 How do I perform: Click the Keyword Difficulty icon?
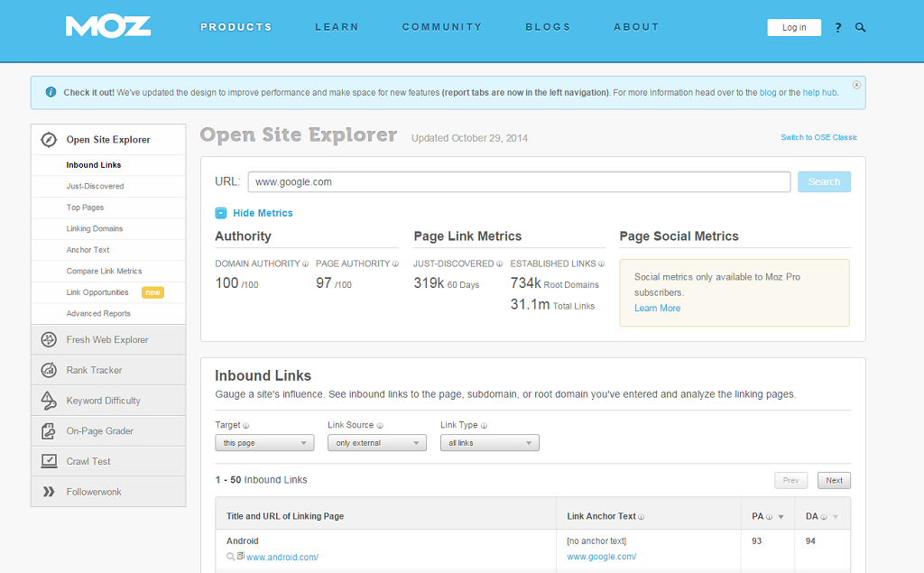click(x=49, y=401)
